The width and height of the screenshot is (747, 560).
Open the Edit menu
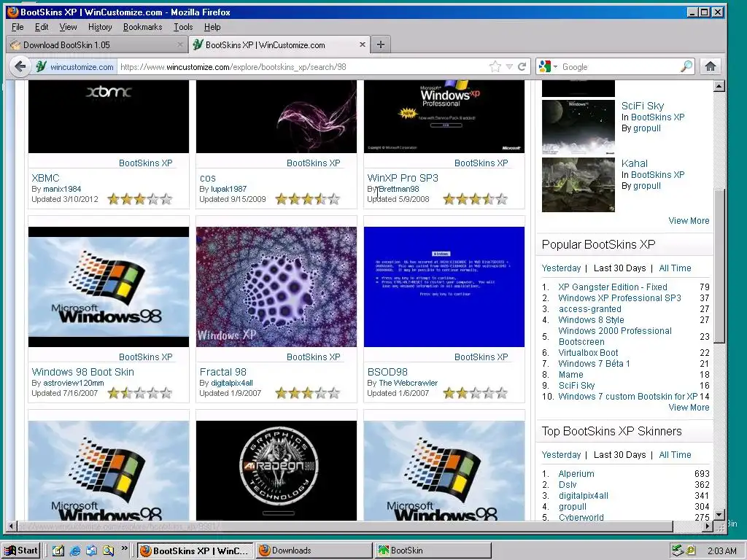tap(42, 27)
